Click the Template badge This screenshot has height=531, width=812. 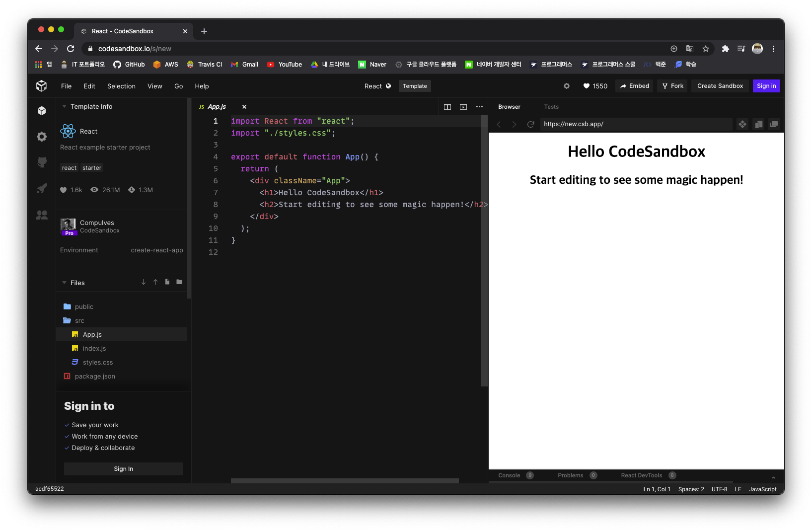click(415, 86)
